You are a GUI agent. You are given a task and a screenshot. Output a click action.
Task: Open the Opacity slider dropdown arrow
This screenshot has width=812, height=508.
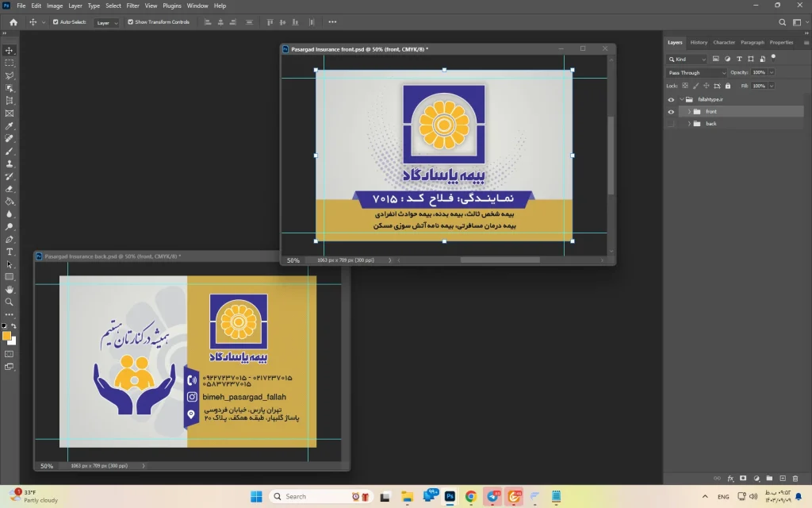pyautogui.click(x=772, y=72)
